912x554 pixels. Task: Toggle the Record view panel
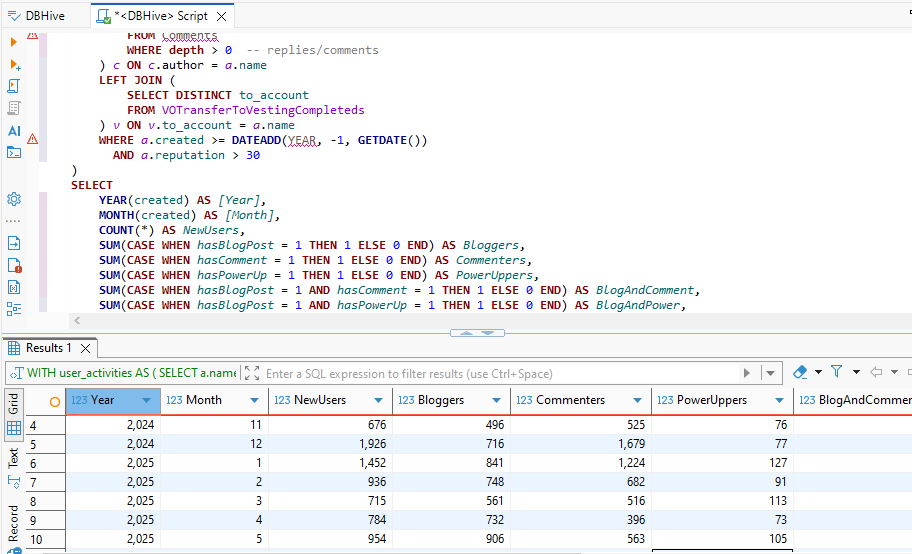coord(14,527)
